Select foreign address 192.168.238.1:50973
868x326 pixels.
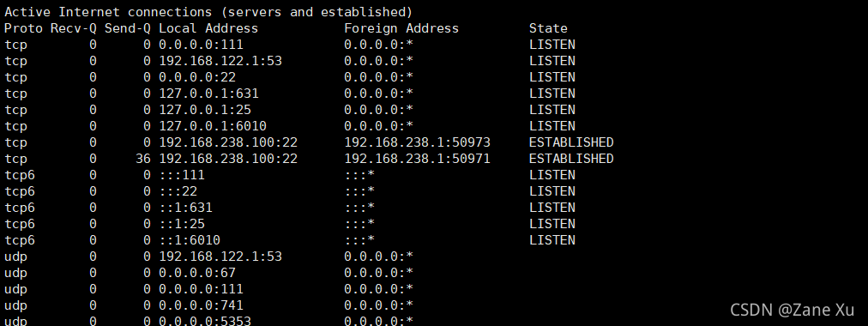click(418, 142)
